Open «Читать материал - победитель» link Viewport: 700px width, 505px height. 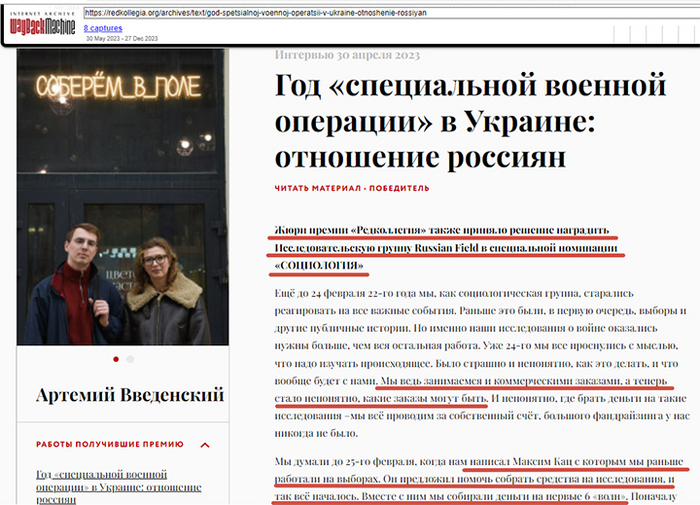[x=352, y=188]
